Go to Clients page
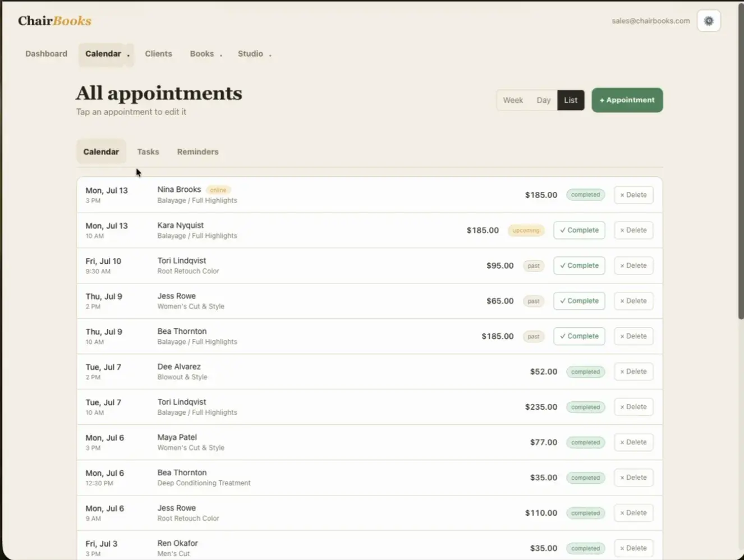The width and height of the screenshot is (744, 560). pos(158,54)
